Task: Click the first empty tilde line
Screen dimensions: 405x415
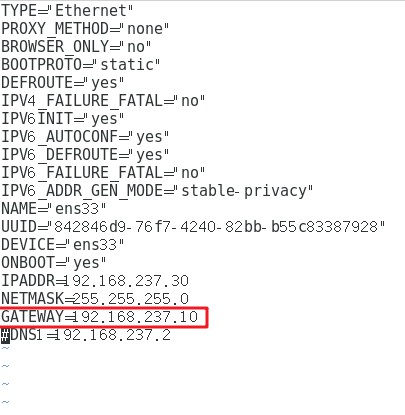Action: pos(5,348)
